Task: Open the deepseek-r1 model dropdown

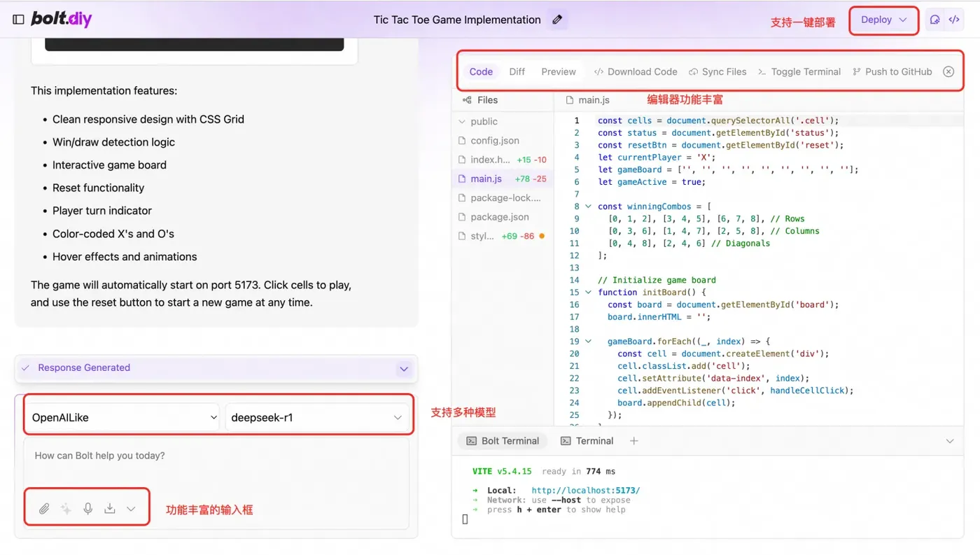Action: point(316,417)
